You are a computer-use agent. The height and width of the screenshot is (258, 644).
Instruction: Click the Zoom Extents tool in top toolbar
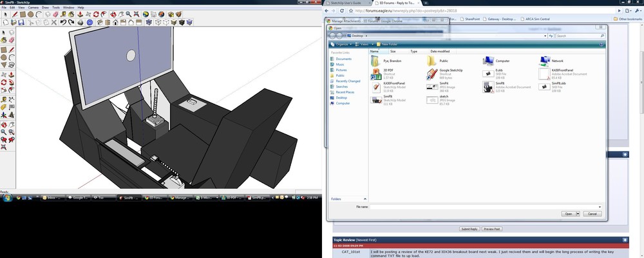137,14
